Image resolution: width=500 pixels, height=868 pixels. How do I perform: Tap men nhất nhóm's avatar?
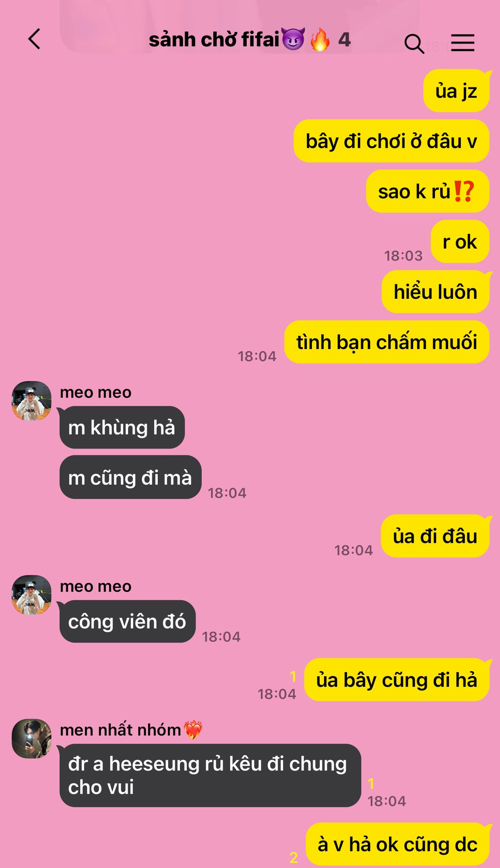(x=31, y=738)
